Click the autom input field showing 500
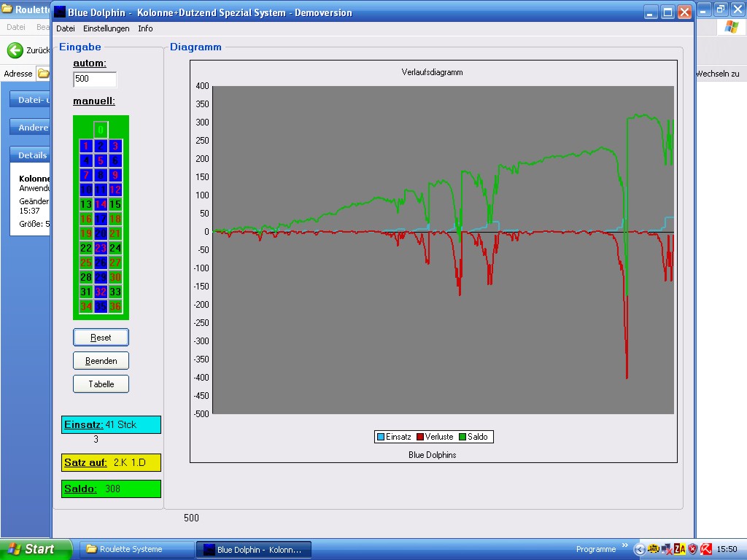The image size is (747, 560). coord(95,79)
